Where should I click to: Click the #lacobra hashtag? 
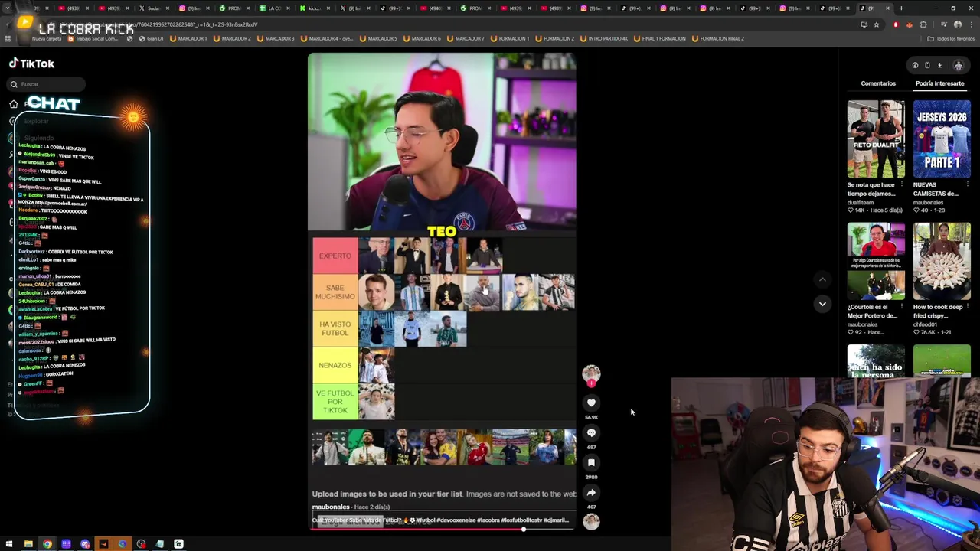(x=488, y=520)
